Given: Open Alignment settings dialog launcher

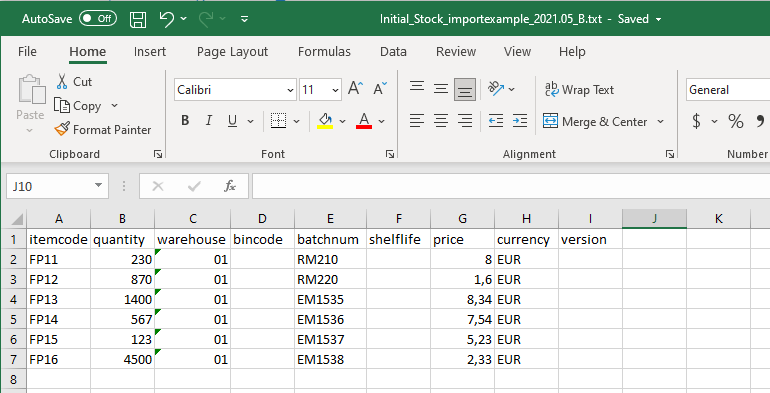Looking at the screenshot, I should (x=669, y=154).
